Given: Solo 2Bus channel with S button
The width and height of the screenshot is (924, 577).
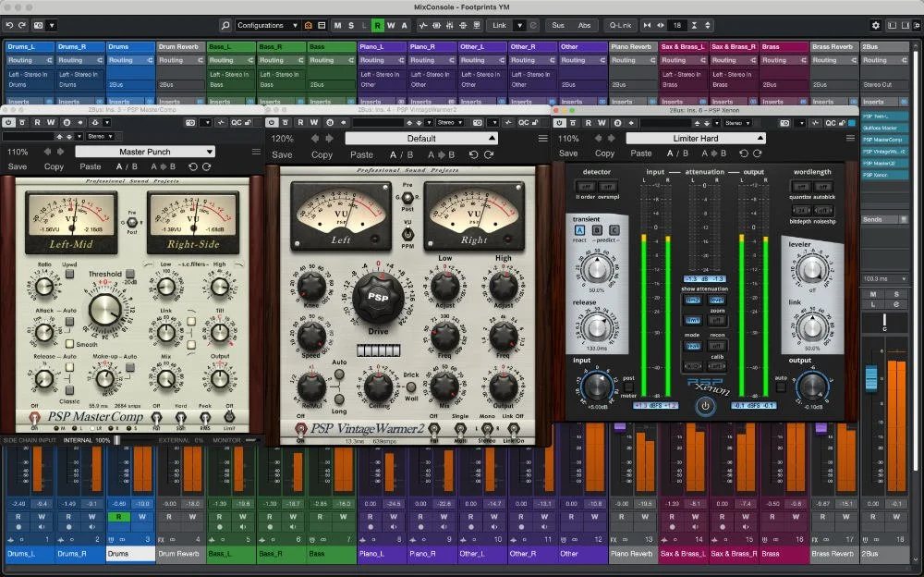Looking at the screenshot, I should 896,294.
